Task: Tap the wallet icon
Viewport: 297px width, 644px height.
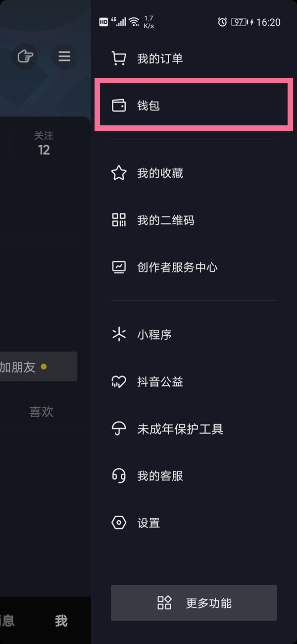Action: point(119,106)
